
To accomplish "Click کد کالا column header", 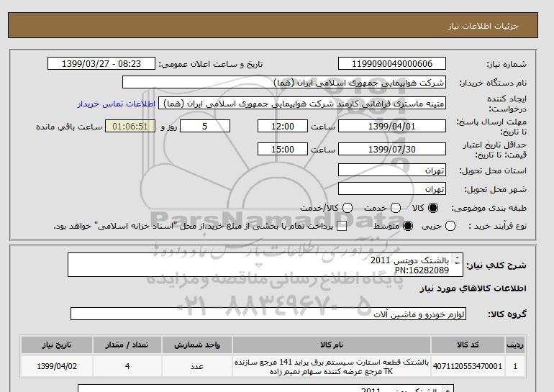I will point(468,345).
